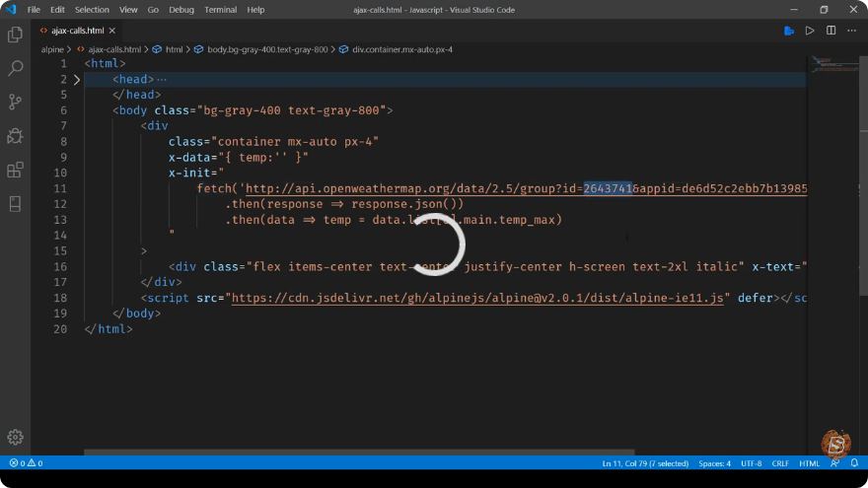868x488 pixels.
Task: Open the Source Control view
Action: pos(15,102)
